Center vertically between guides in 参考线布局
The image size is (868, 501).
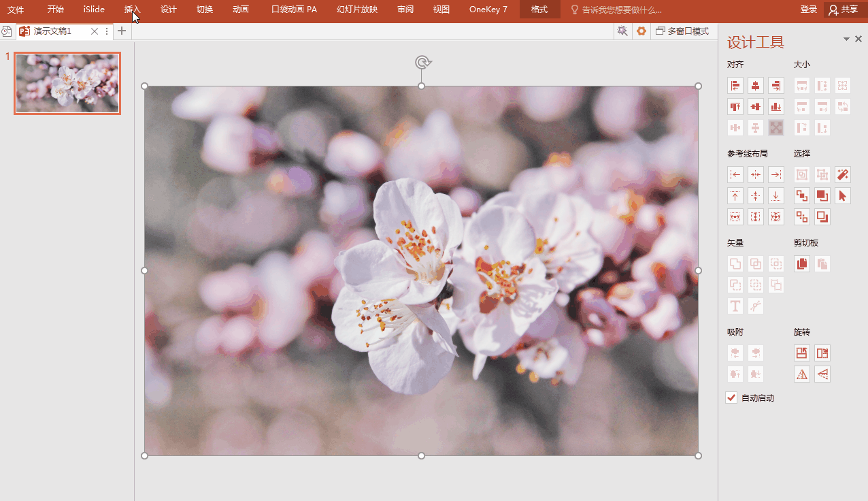(756, 196)
